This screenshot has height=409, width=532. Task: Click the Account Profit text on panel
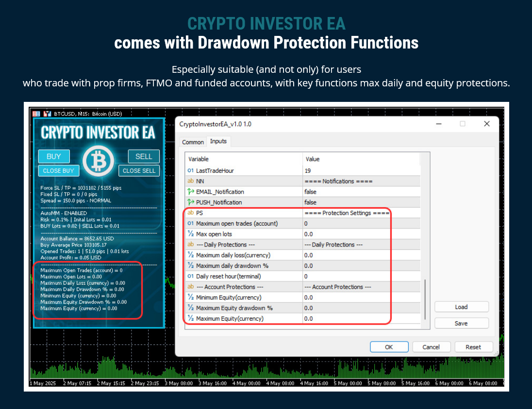pos(70,258)
